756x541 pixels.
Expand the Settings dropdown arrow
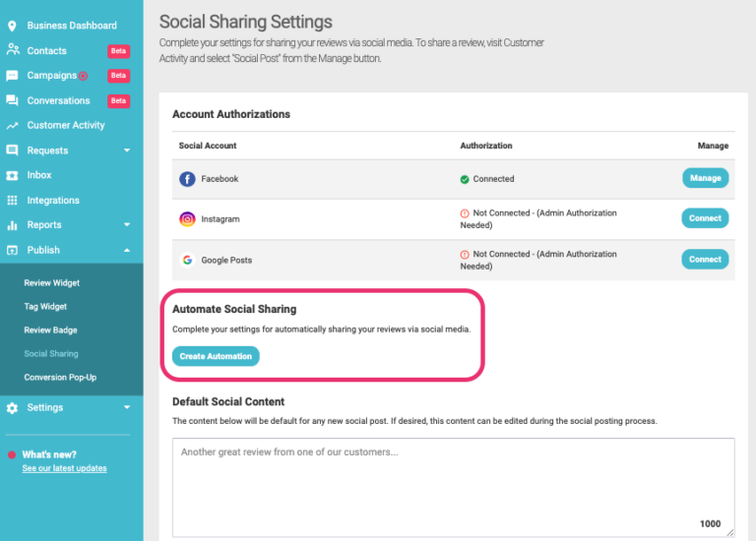pyautogui.click(x=127, y=407)
